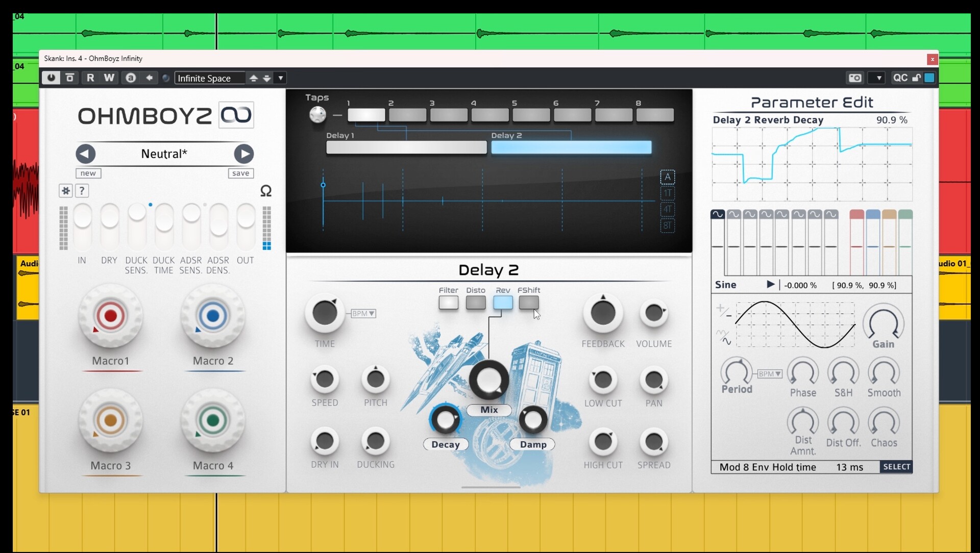Adjust the DRY level slider
980x553 pixels.
click(x=109, y=217)
